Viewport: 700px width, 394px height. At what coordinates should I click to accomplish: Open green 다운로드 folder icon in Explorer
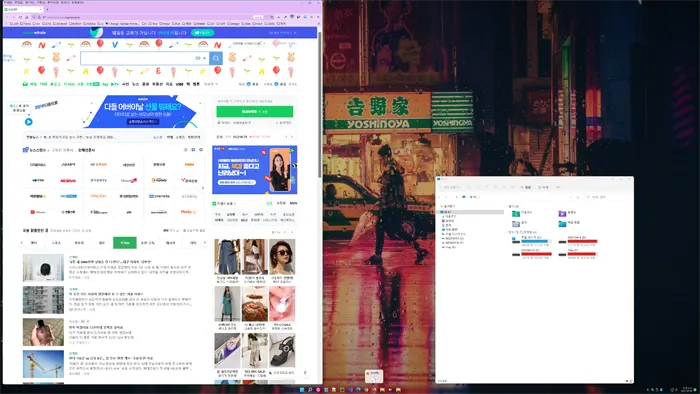(x=516, y=213)
